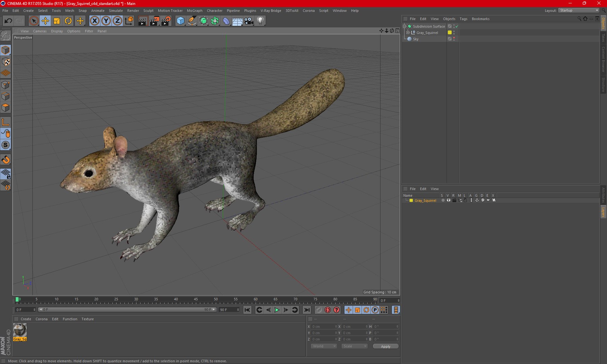
Task: Click the Deformer object icon
Action: pos(226,21)
